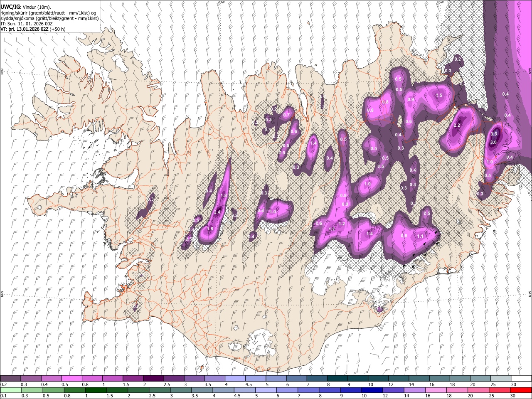This screenshot has width=532, height=399.
Task: Click the '30' label of the upper legend
Action: pos(514,384)
